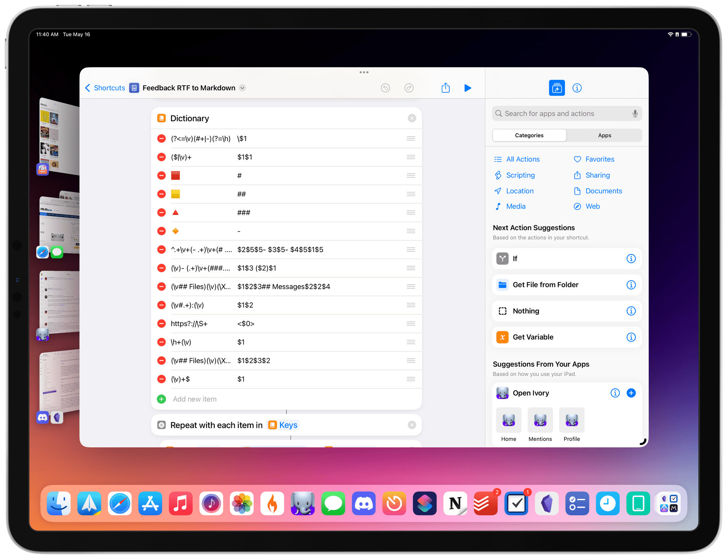Show info for Get File from Folder
The width and height of the screenshot is (728, 560).
coord(631,285)
